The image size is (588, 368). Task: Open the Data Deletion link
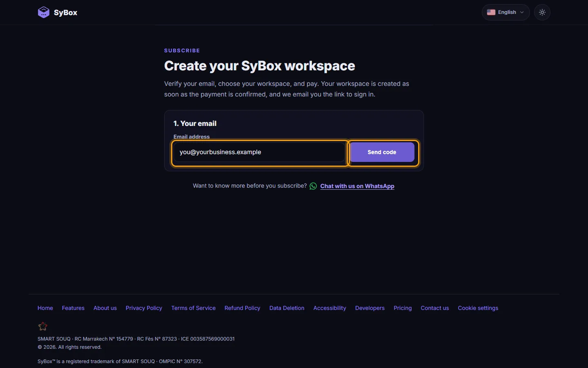pos(287,308)
